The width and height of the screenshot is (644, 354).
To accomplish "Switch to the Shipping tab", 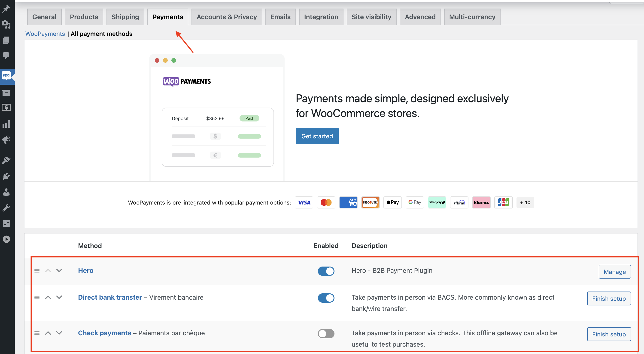I will coord(125,17).
